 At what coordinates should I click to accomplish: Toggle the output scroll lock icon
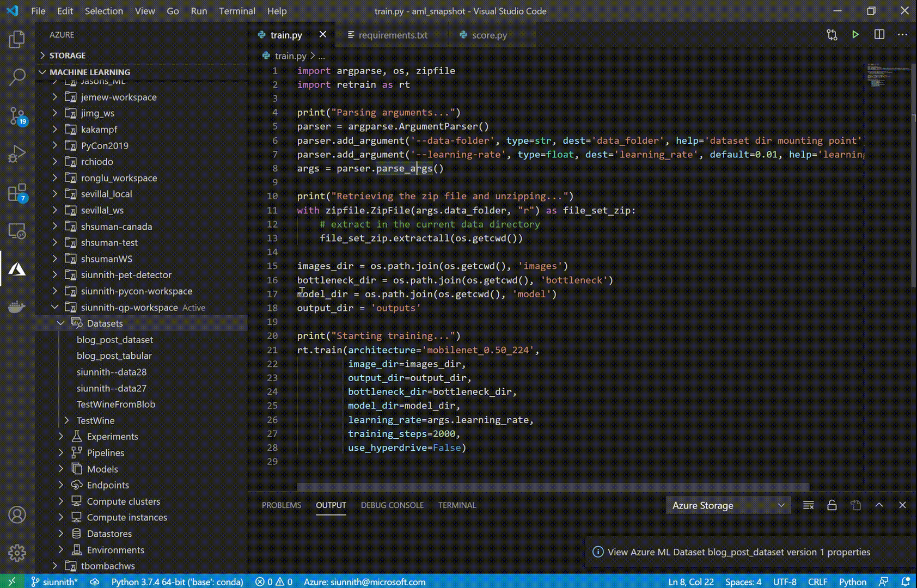[x=832, y=505]
